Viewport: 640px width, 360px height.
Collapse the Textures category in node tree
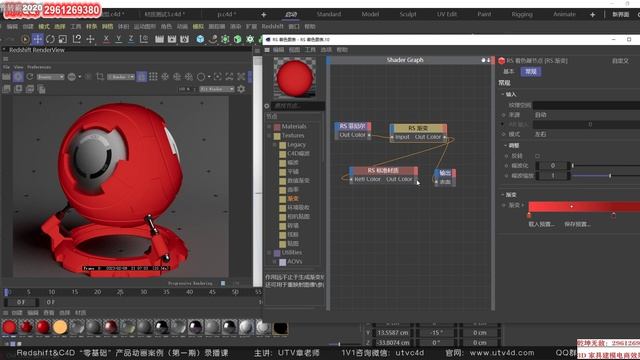click(x=269, y=136)
